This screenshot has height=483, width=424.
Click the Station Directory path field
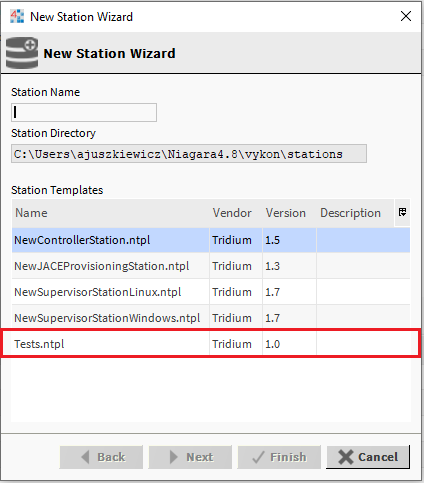point(189,154)
